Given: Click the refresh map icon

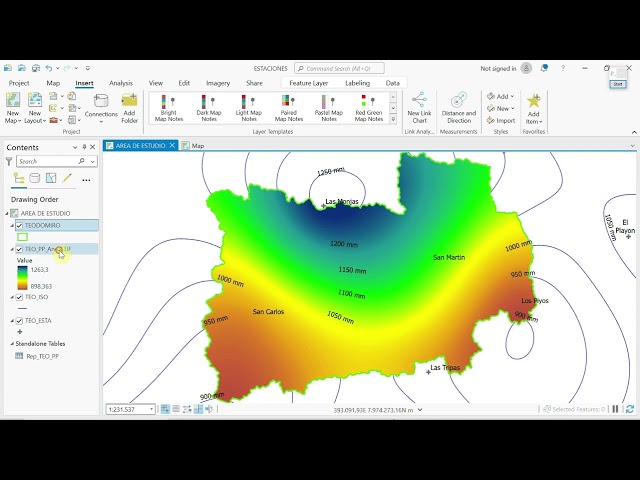Looking at the screenshot, I should point(630,409).
